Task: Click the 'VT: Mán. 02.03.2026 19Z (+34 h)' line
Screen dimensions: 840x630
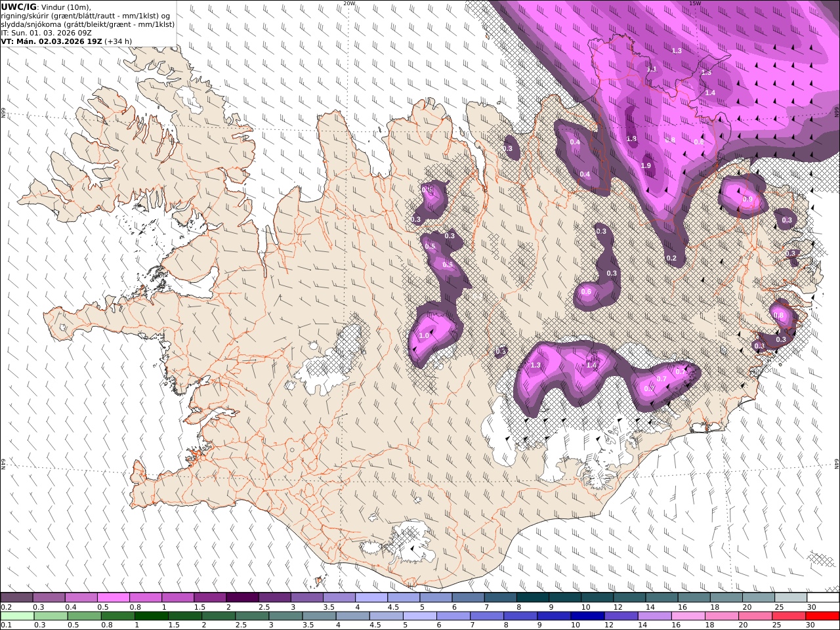Action: pyautogui.click(x=66, y=41)
